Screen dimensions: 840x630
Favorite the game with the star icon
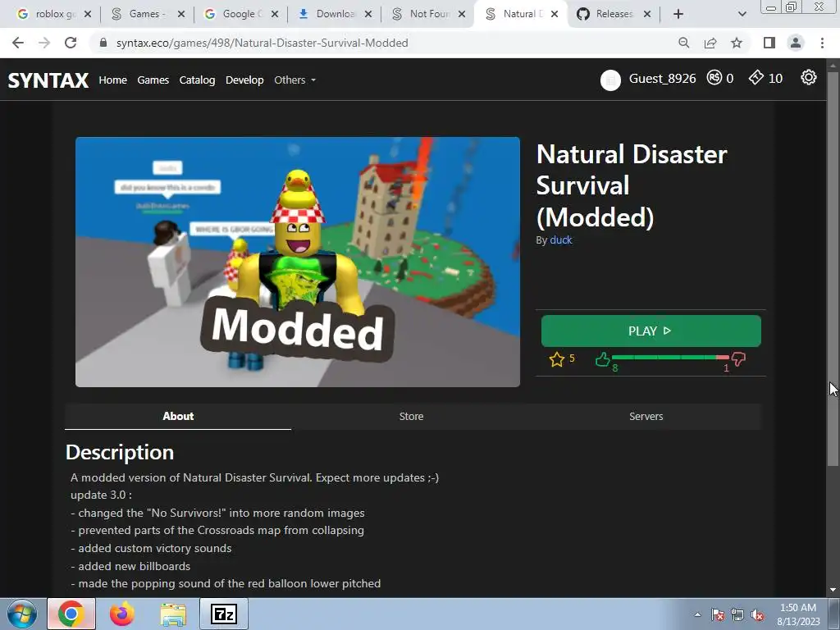557,359
